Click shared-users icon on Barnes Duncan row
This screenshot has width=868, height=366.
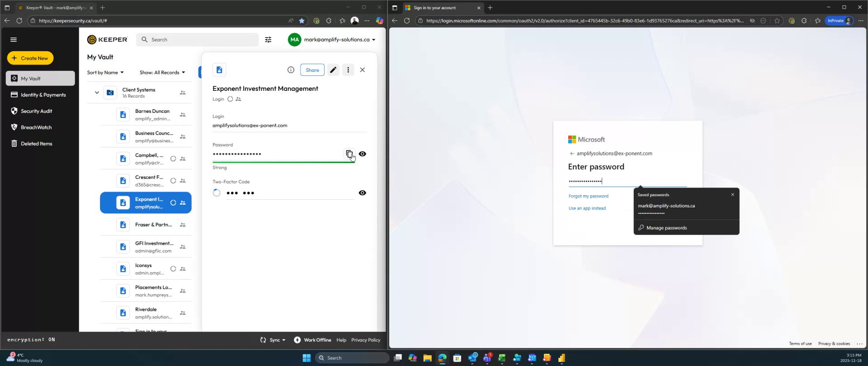[183, 115]
